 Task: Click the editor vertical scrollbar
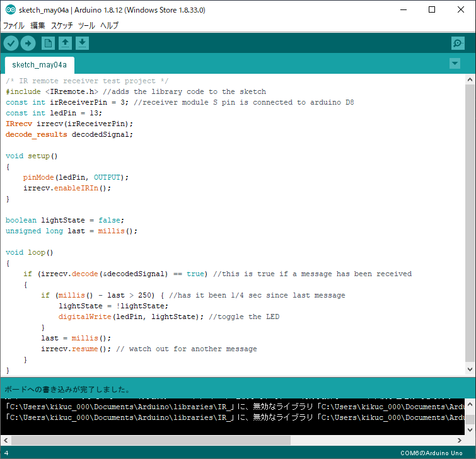470,221
